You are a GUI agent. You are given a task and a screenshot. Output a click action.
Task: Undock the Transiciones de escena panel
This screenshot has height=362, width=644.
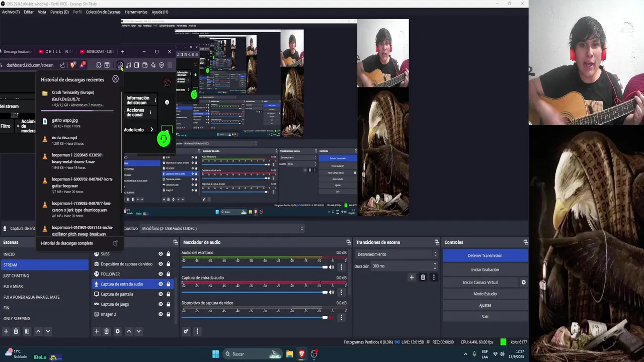pyautogui.click(x=437, y=242)
